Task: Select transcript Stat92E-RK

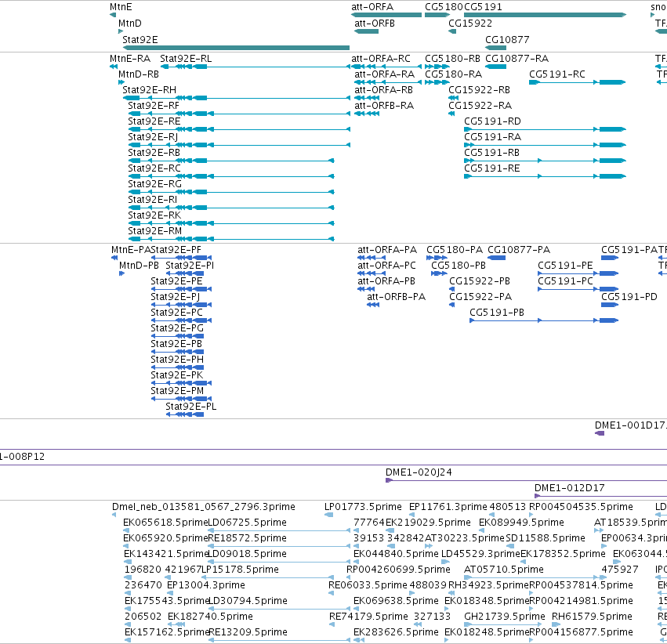Action: [231, 223]
